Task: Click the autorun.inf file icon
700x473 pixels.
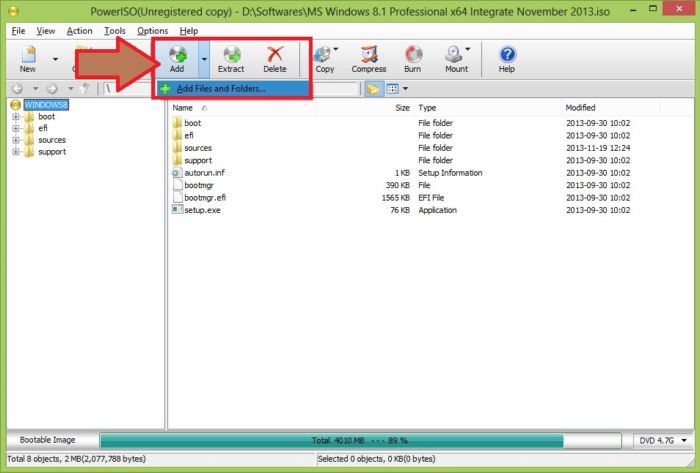Action: point(177,173)
